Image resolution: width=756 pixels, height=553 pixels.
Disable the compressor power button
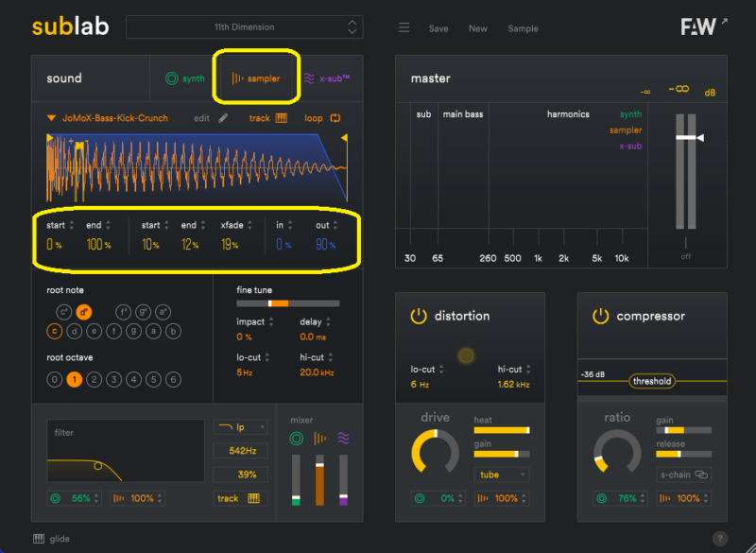tap(601, 316)
